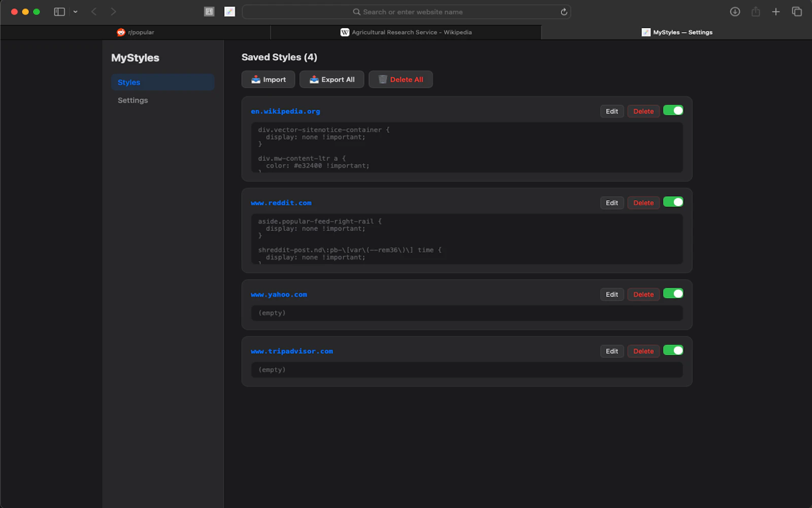This screenshot has width=812, height=508.
Task: Add a new tab with plus icon
Action: pos(776,12)
